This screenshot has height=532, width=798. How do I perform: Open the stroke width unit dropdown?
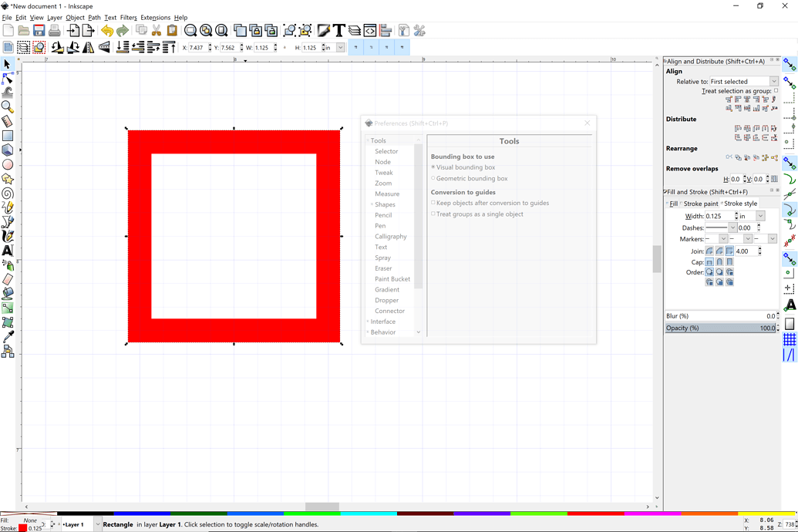752,217
